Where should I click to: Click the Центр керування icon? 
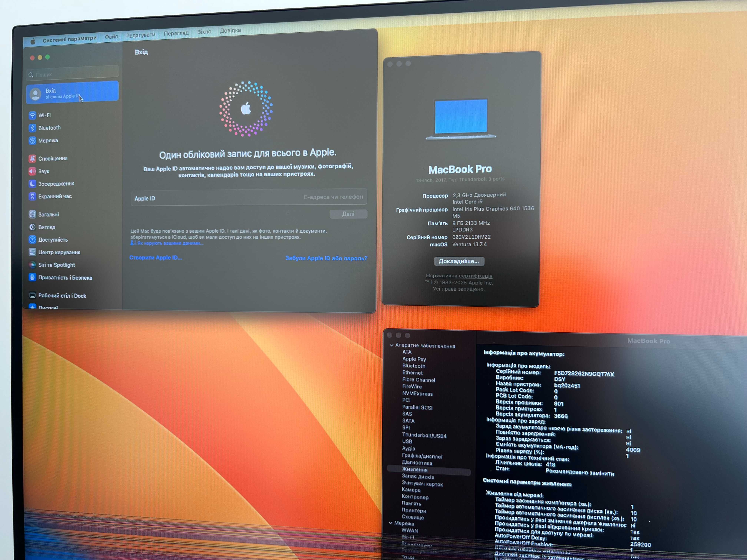pyautogui.click(x=32, y=252)
